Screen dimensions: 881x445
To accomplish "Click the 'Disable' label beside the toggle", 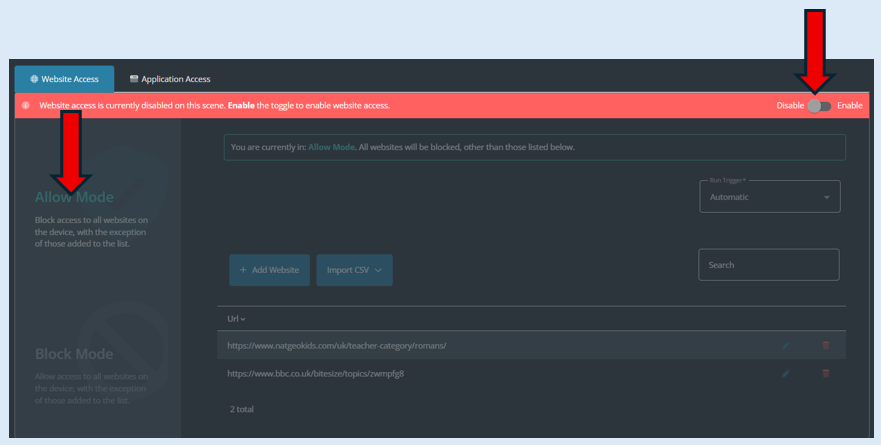I will pyautogui.click(x=790, y=106).
